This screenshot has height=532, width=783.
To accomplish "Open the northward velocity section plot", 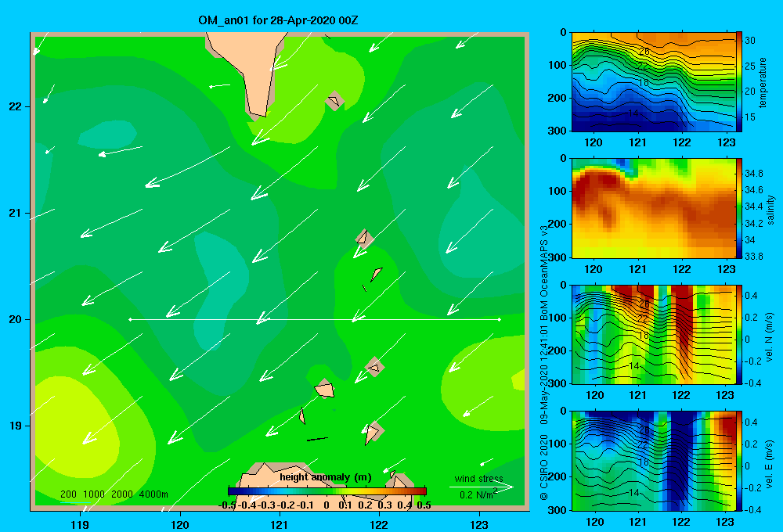I will (x=654, y=334).
